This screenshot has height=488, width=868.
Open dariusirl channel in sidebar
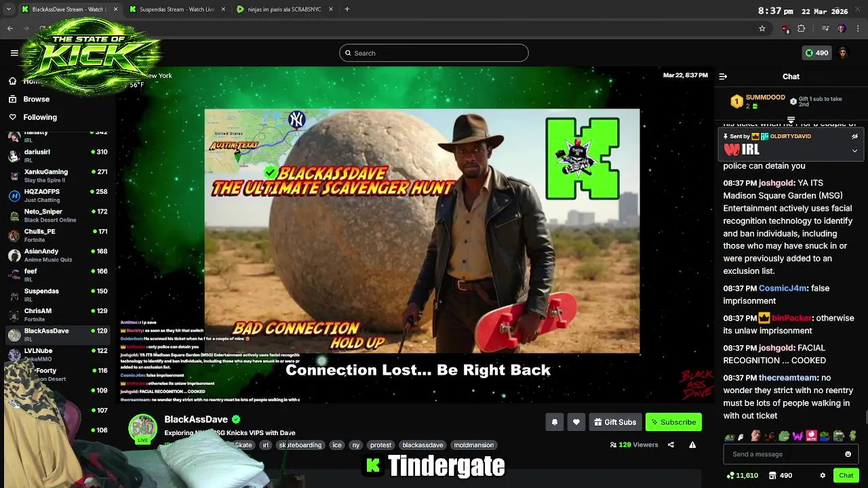coord(58,155)
